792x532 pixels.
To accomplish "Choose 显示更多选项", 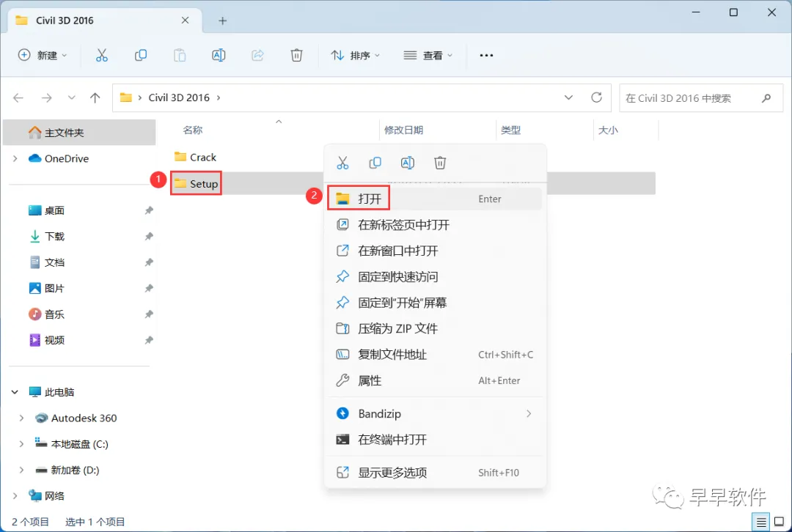I will [435, 473].
